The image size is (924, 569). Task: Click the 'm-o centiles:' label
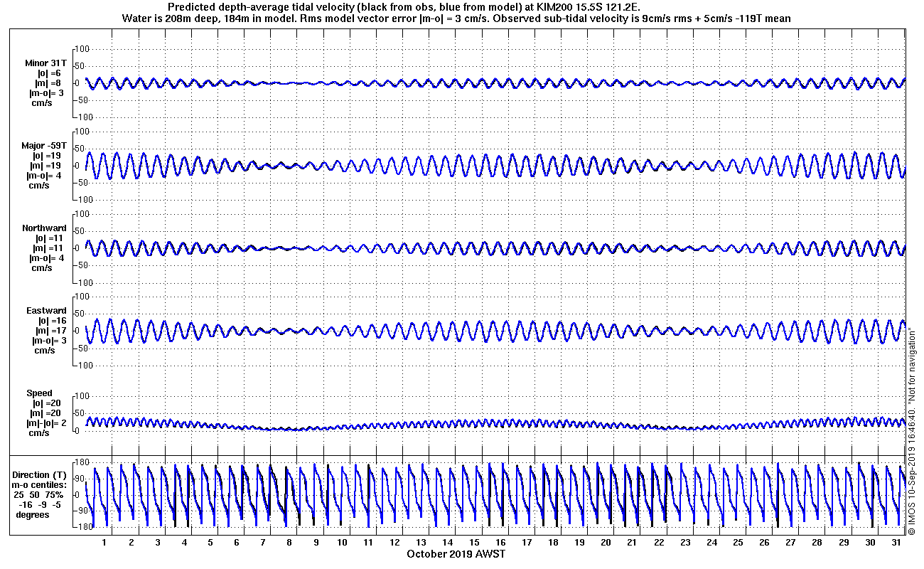point(38,484)
